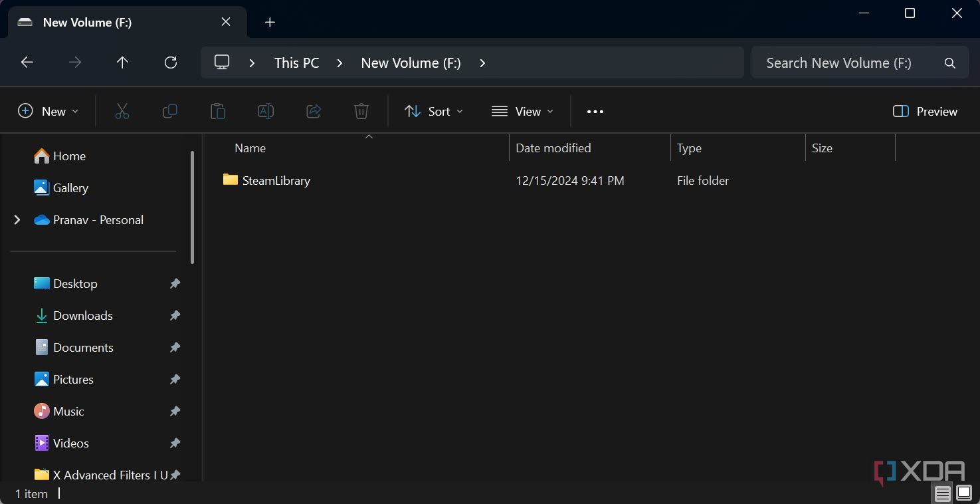Open the Sort dropdown menu

pyautogui.click(x=434, y=111)
